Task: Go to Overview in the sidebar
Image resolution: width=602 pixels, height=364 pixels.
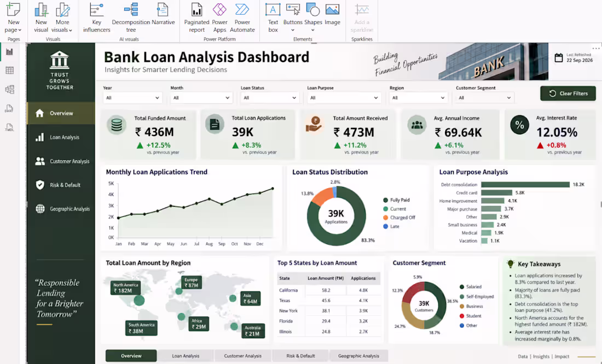Action: tap(61, 113)
